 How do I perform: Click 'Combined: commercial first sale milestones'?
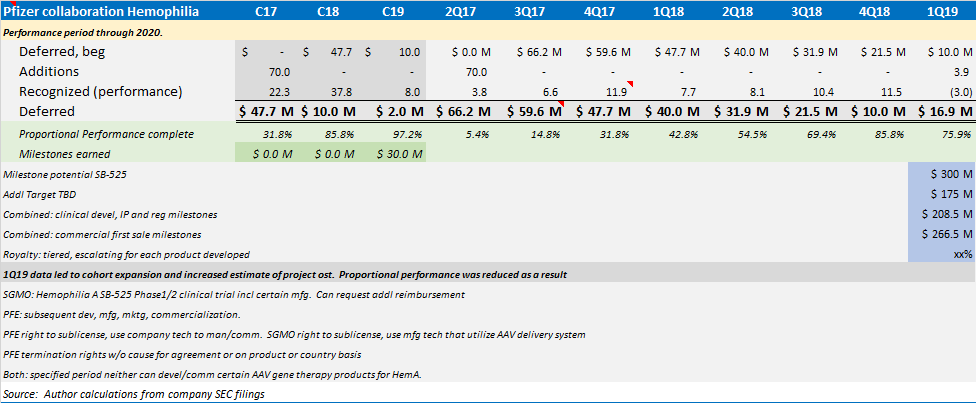(x=101, y=234)
